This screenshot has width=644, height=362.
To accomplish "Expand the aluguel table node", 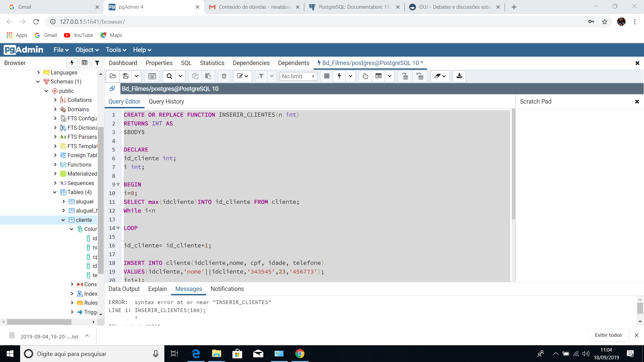I will pyautogui.click(x=64, y=201).
